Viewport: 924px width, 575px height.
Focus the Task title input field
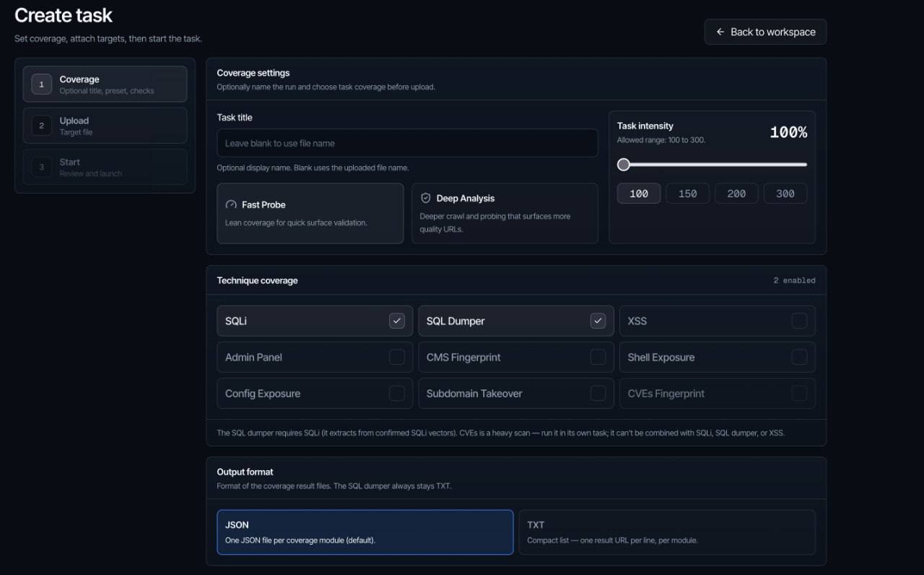pos(407,143)
